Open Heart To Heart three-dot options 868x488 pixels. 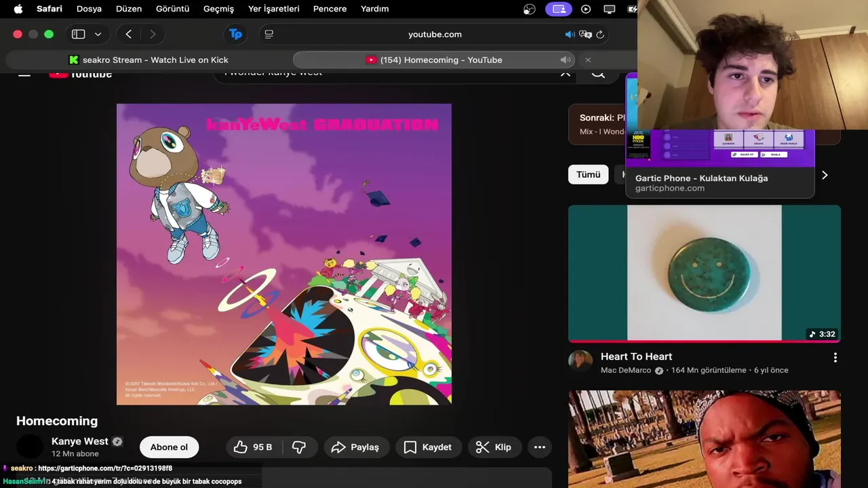pyautogui.click(x=835, y=357)
